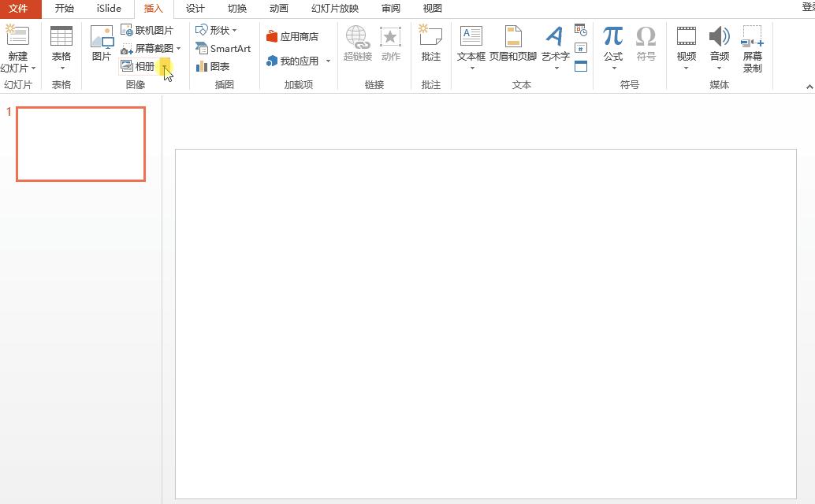Insert slide number with the slide number icon
815x504 pixels.
(579, 49)
